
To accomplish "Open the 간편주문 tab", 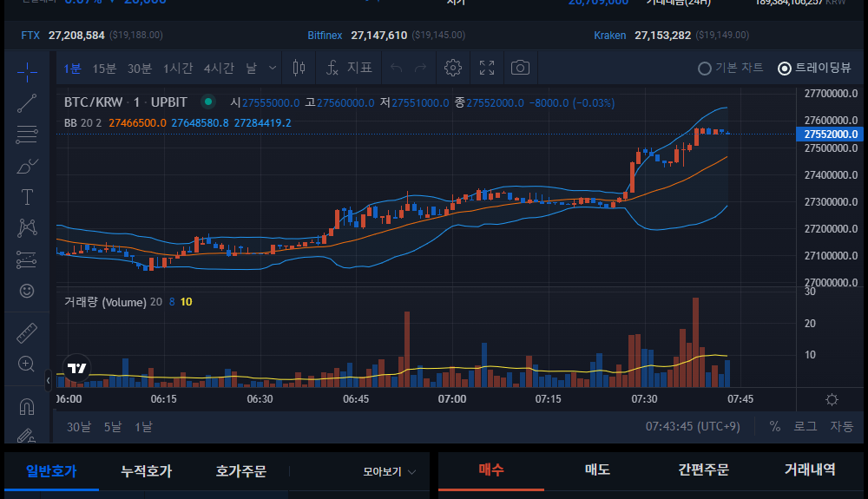I will (x=704, y=470).
